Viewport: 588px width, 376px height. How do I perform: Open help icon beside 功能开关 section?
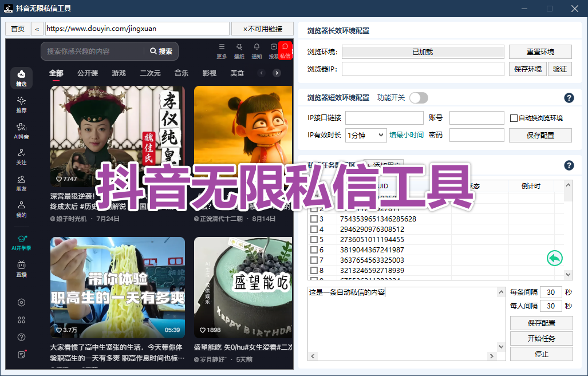pyautogui.click(x=569, y=98)
